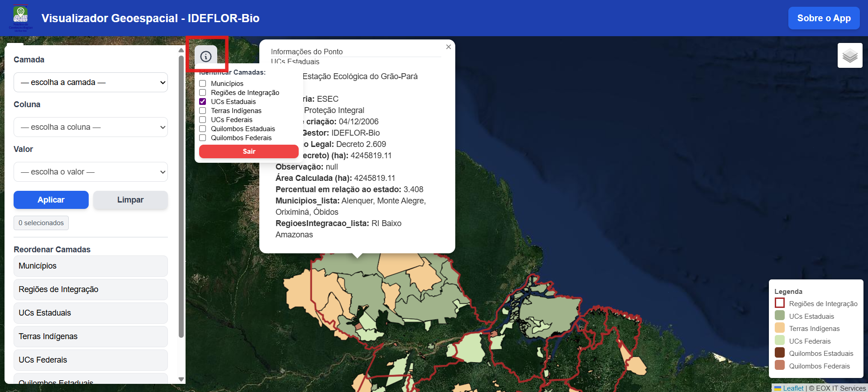
Task: Click the scrollbar down arrow in sidebar
Action: tap(181, 379)
